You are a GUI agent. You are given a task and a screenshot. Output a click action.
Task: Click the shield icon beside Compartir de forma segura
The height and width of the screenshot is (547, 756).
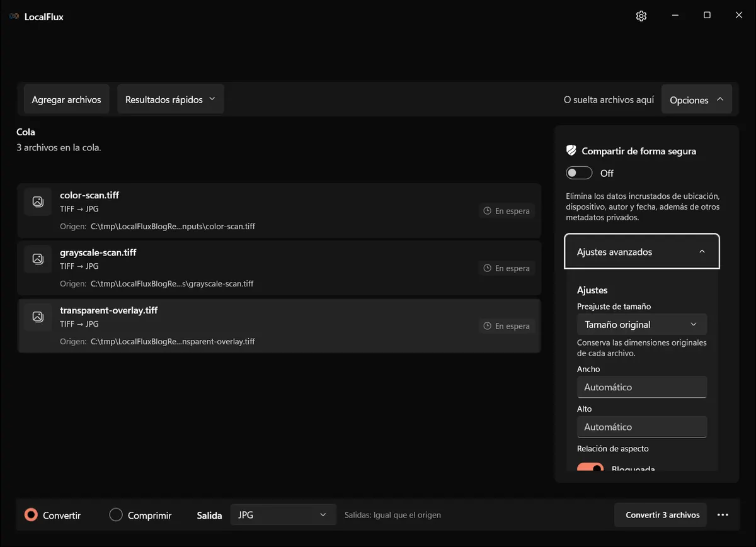pos(571,151)
